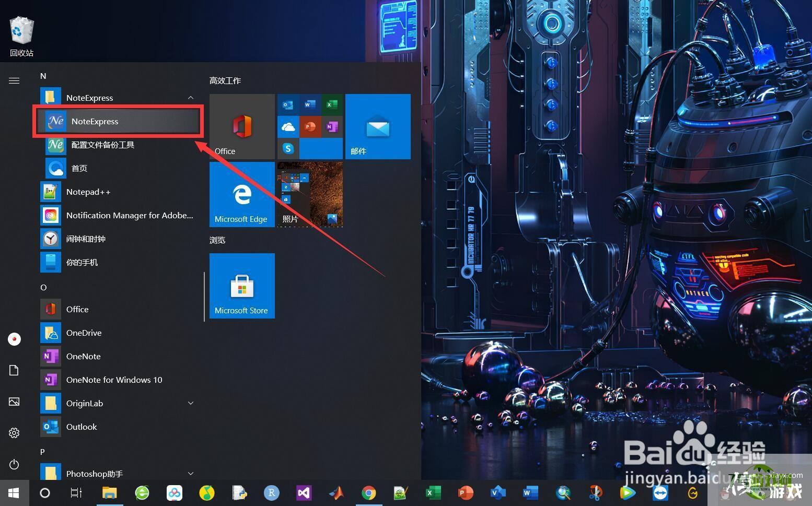Collapse the NoteExpress folder chevron
Image resolution: width=812 pixels, height=506 pixels.
pos(191,98)
